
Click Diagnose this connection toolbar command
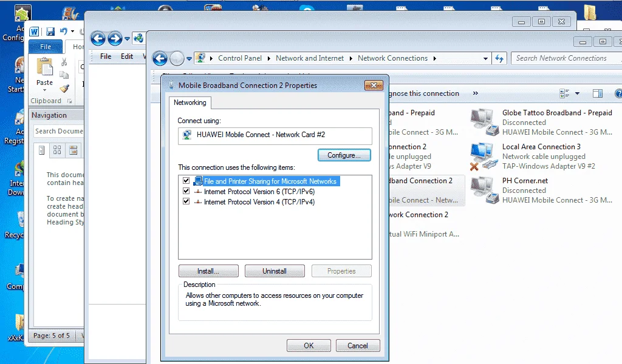[424, 93]
